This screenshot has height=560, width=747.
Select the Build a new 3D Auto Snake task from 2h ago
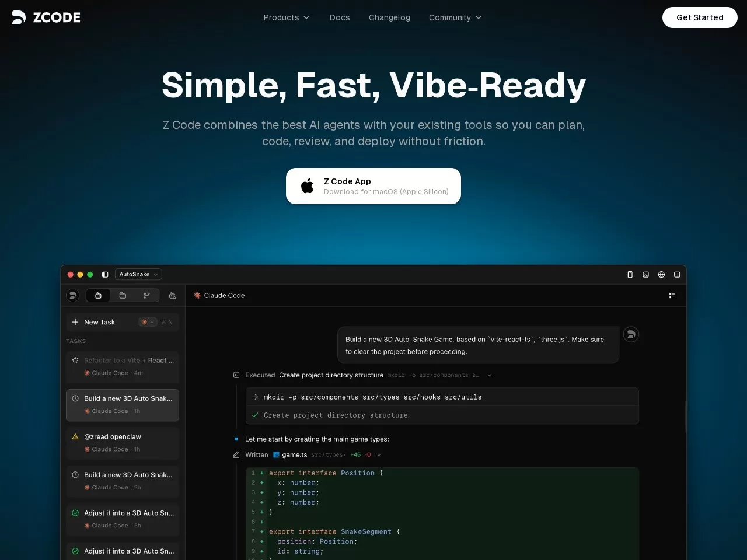pyautogui.click(x=123, y=481)
